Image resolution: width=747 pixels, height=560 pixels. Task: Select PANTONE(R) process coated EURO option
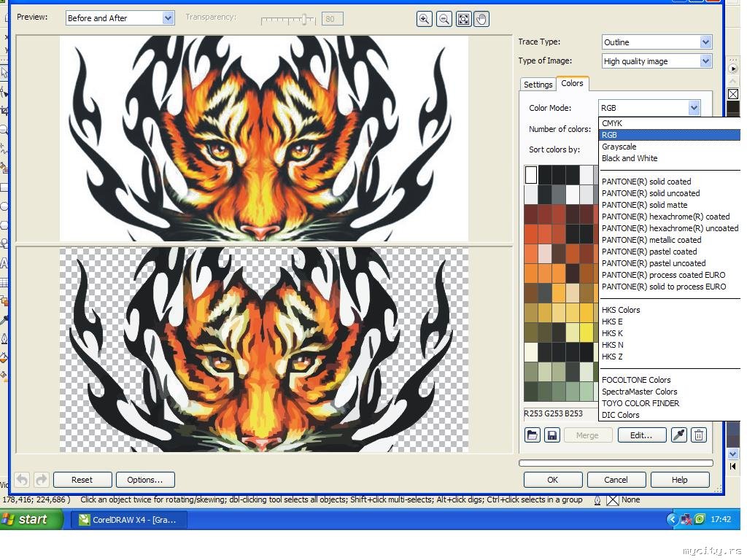[670, 275]
